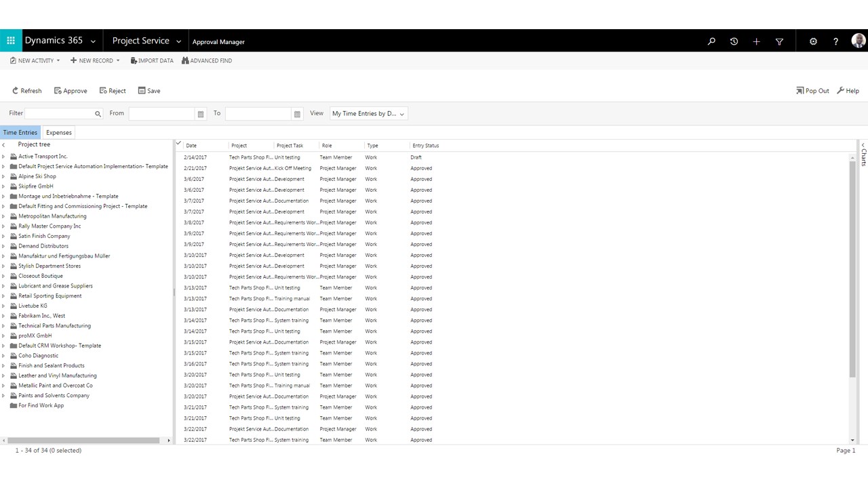Image resolution: width=868 pixels, height=488 pixels.
Task: Click the To date field
Action: click(258, 114)
